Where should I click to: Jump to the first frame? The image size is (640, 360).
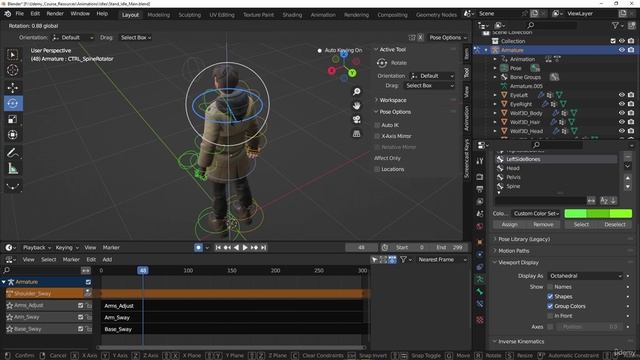pos(218,247)
